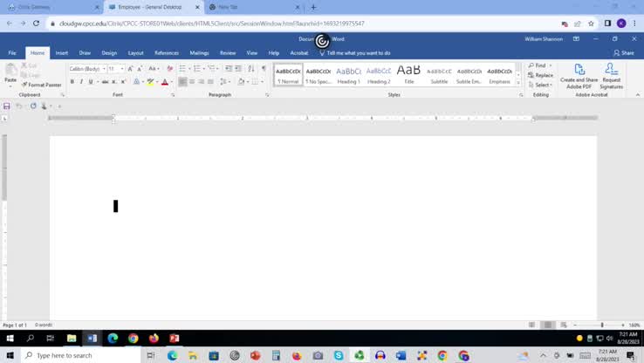Click the Multilevel List icon
This screenshot has height=363, width=644.
211,69
